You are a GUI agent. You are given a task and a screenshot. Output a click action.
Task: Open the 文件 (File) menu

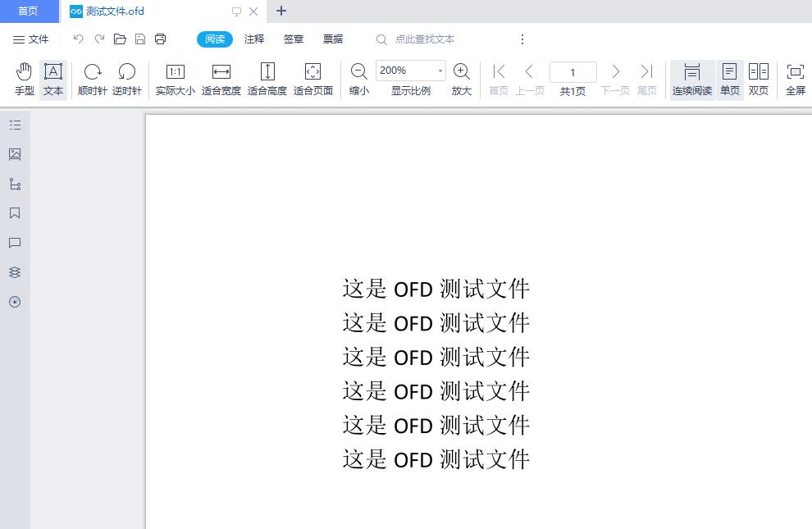click(30, 39)
